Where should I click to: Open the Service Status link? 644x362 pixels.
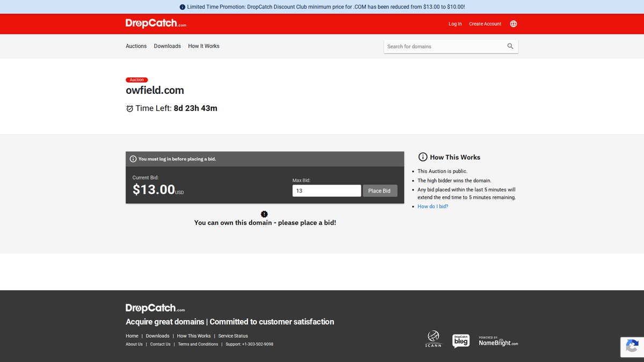[x=233, y=336]
